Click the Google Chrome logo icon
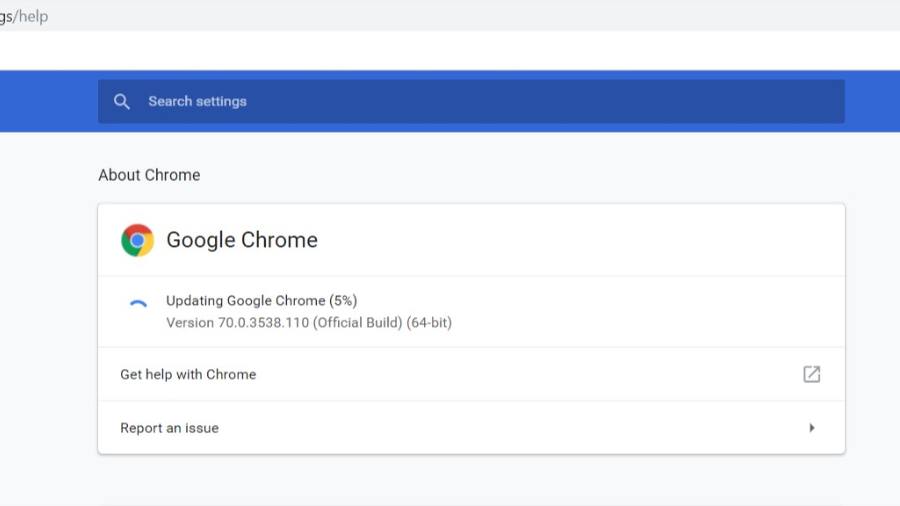Screen dimensions: 900x506 (x=137, y=240)
